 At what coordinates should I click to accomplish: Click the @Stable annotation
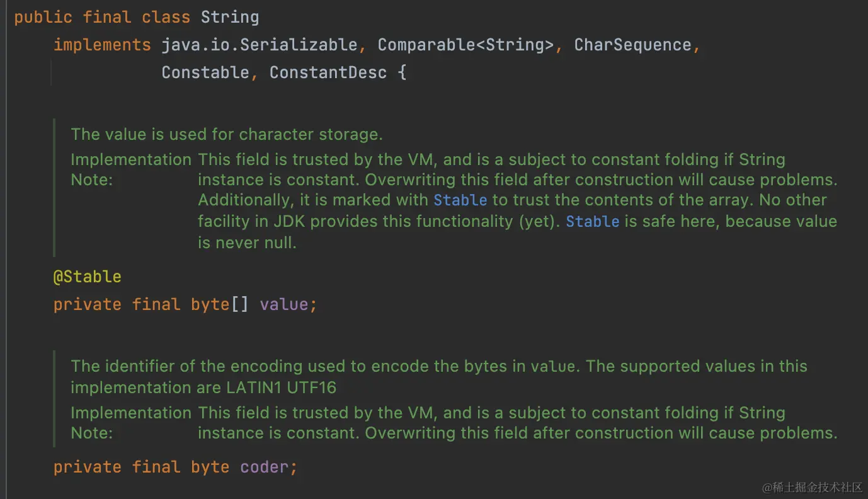(87, 277)
